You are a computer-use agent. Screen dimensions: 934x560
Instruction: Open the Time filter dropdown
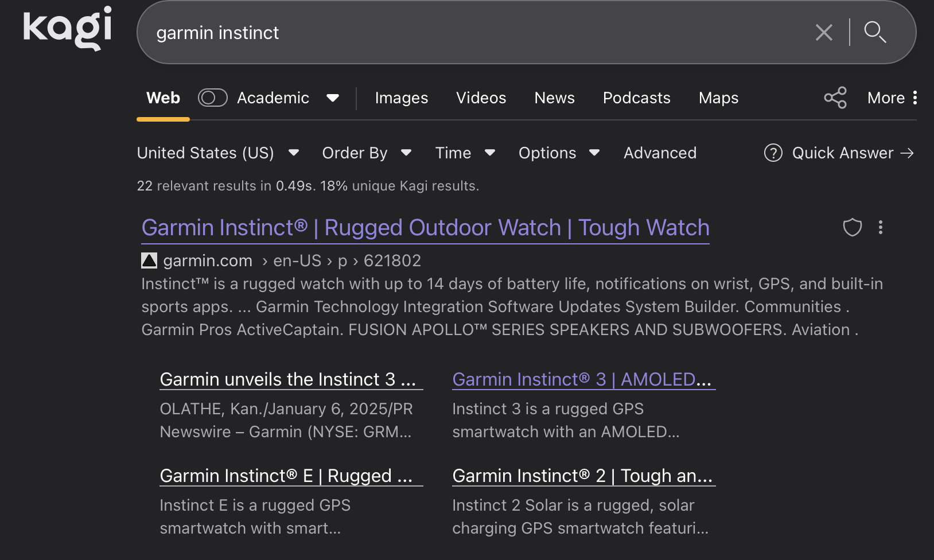465,153
